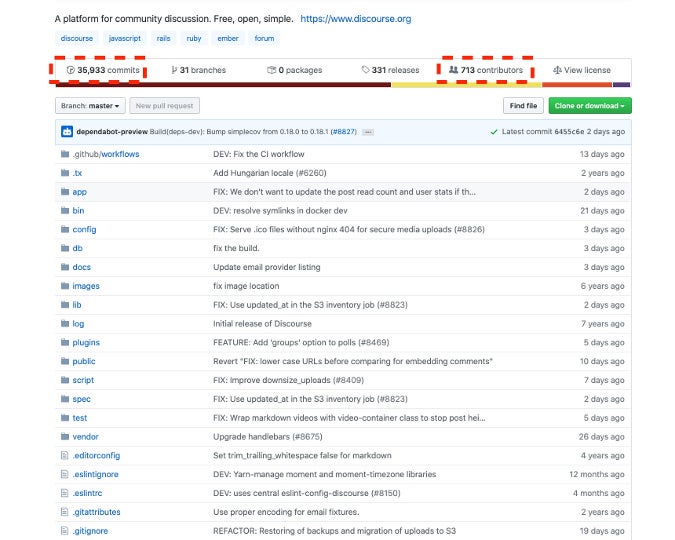The image size is (675, 540).
Task: Click folder icon beside bin
Action: [x=65, y=210]
